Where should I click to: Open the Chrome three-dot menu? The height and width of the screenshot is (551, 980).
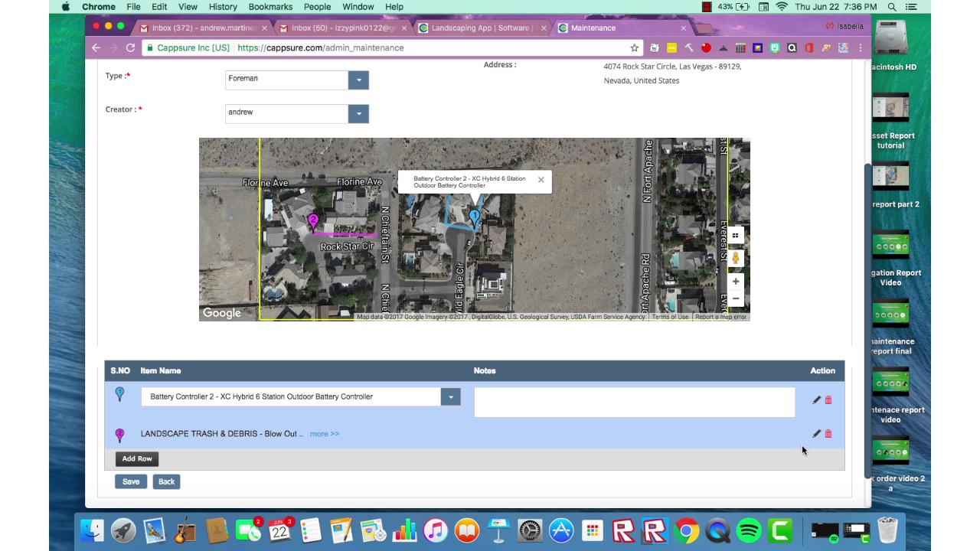(861, 47)
